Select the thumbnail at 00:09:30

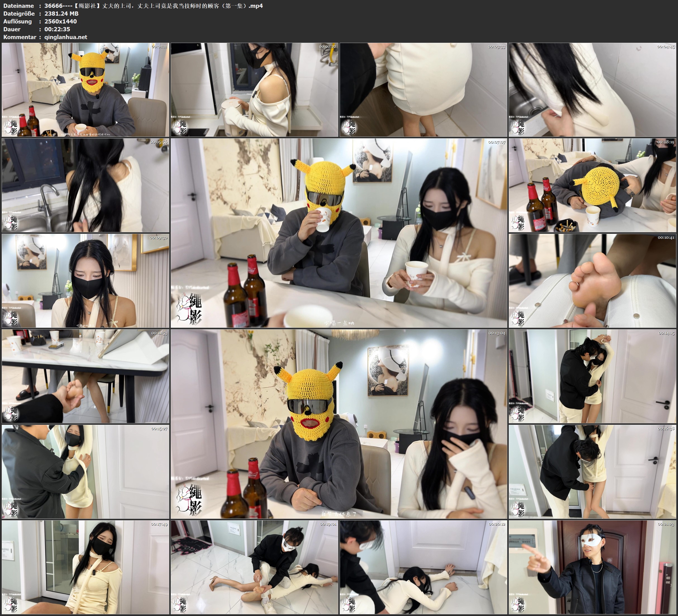click(85, 280)
